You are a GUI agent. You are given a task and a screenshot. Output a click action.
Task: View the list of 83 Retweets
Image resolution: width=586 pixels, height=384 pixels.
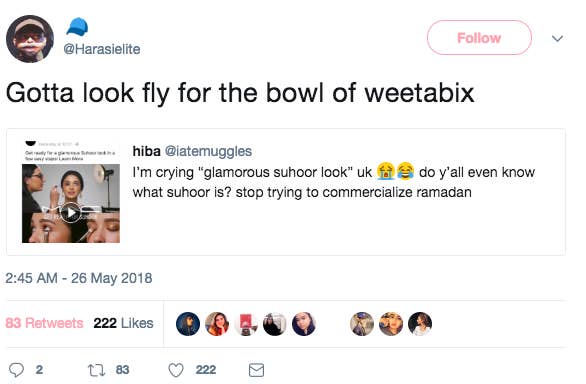pyautogui.click(x=44, y=323)
